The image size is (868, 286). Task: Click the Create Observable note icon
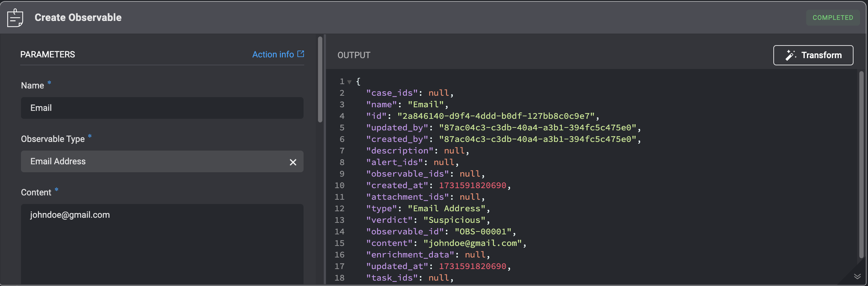[15, 18]
